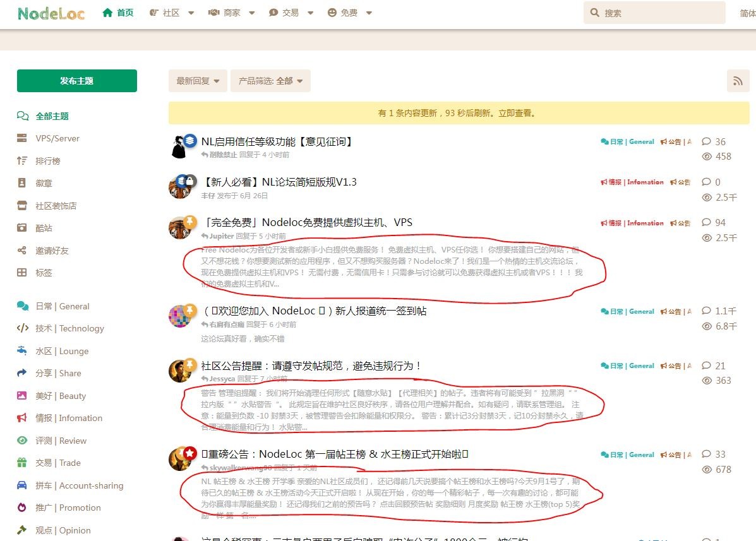Screen dimensions: 756x541
Task: Click reply count 94 comment icon
Action: coord(706,222)
